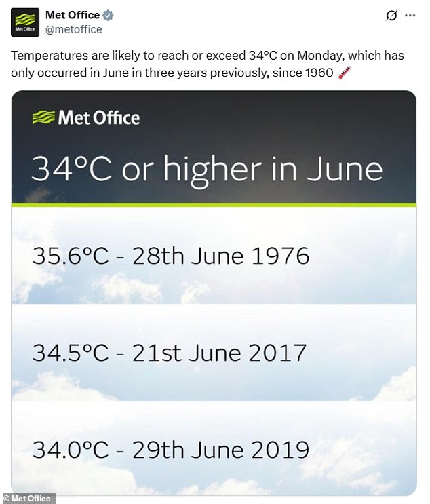The width and height of the screenshot is (430, 504).
Task: Click the green divider line under the header
Action: tap(214, 205)
